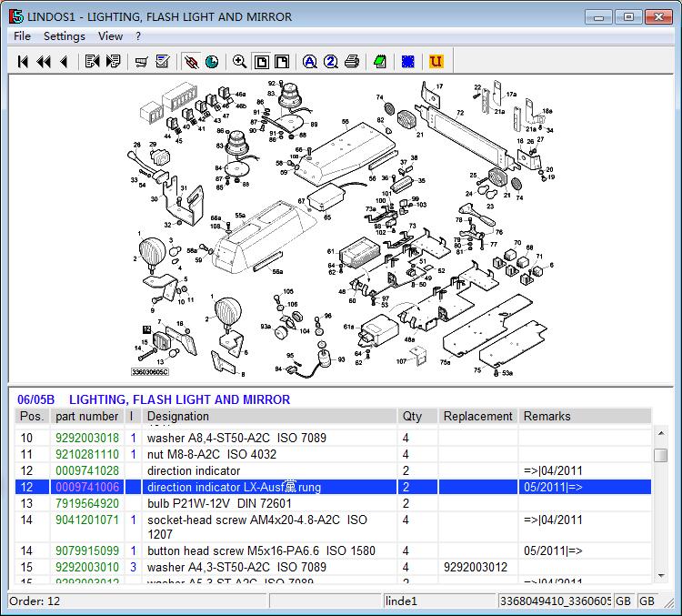This screenshot has width=682, height=616.
Task: Jump to the first page toolbar icon
Action: [x=23, y=62]
